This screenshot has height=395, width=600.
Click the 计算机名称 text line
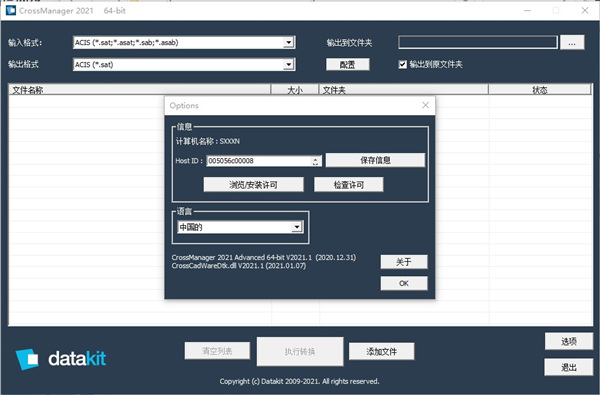(207, 141)
